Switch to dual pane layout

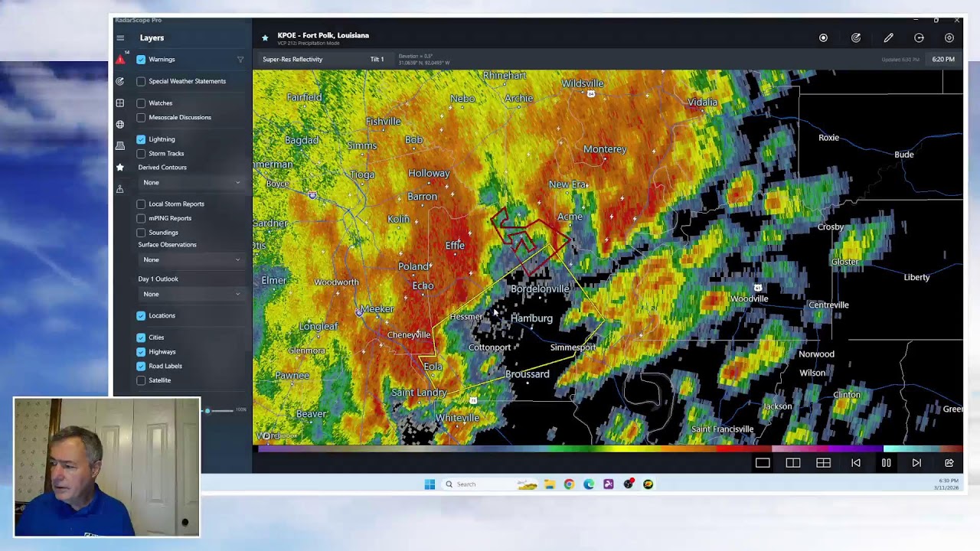pyautogui.click(x=793, y=462)
